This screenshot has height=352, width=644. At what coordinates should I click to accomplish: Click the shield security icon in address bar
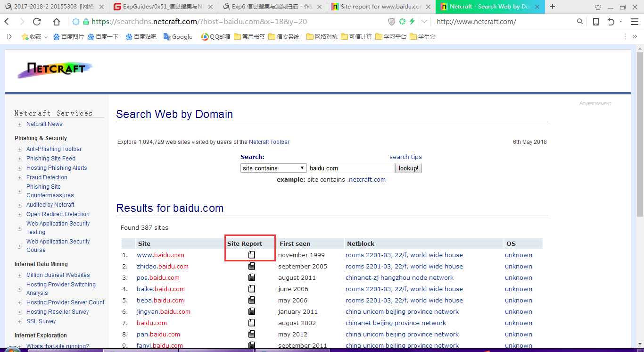391,22
